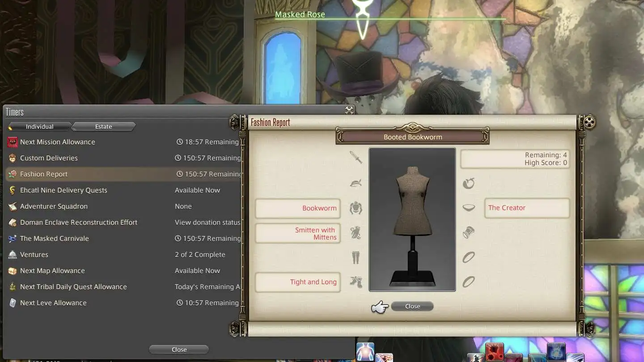Click The Creator necklace theme box
The image size is (644, 362).
tap(527, 208)
